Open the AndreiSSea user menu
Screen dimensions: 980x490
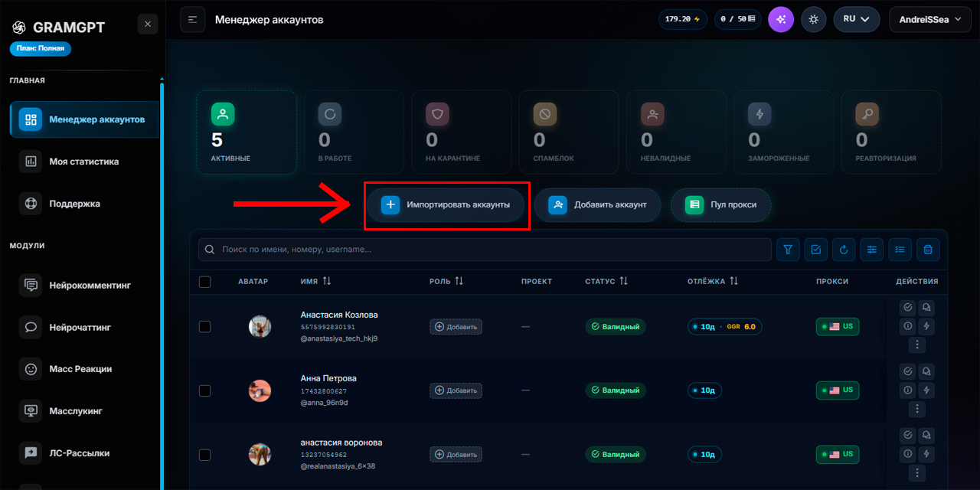coord(930,19)
